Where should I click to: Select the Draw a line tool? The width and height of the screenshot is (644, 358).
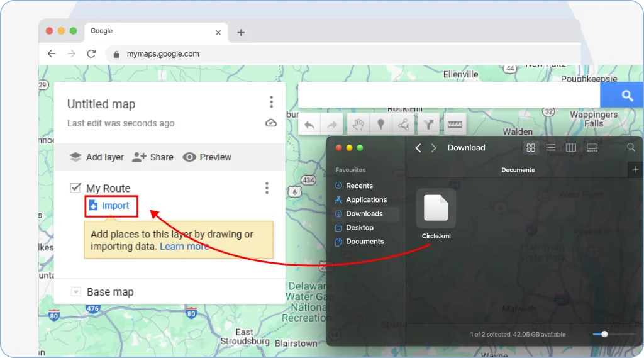coord(403,125)
